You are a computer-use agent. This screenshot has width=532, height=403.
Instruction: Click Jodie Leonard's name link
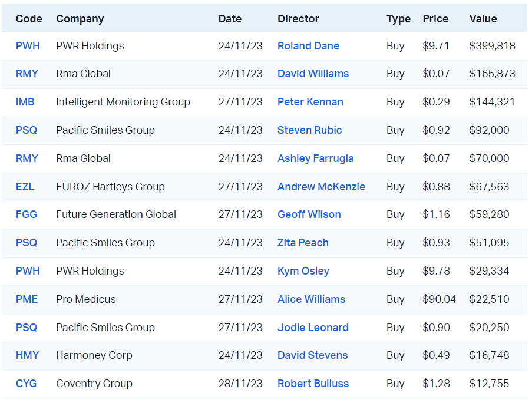[313, 328]
